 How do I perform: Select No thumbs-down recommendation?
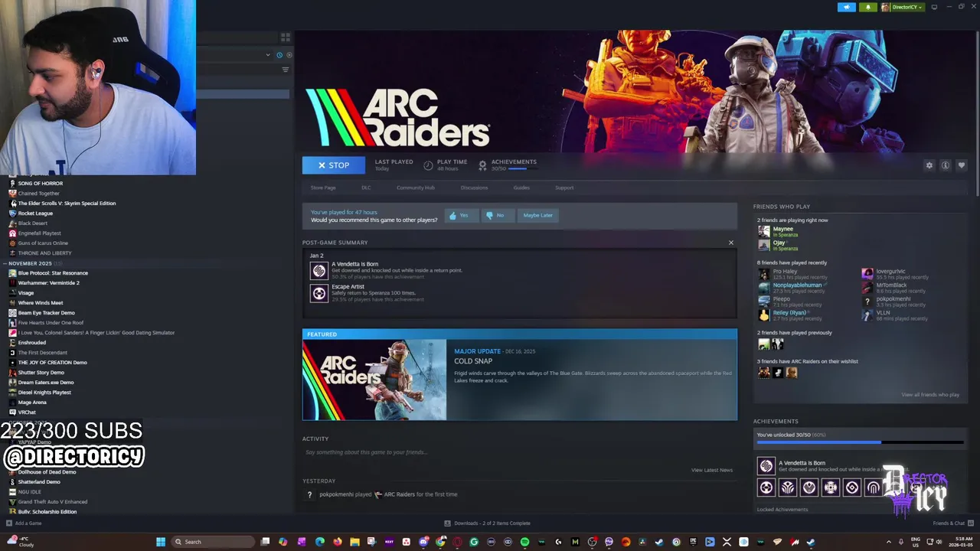point(498,216)
